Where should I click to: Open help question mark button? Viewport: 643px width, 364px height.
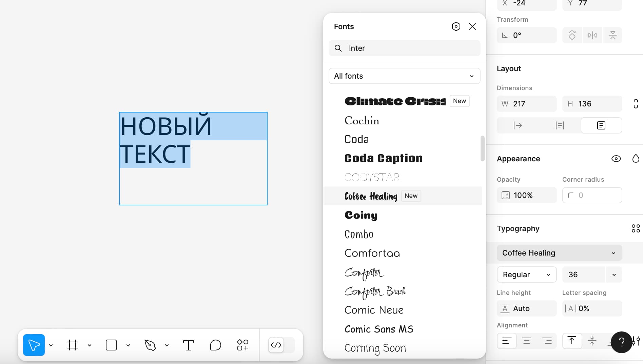[621, 342]
